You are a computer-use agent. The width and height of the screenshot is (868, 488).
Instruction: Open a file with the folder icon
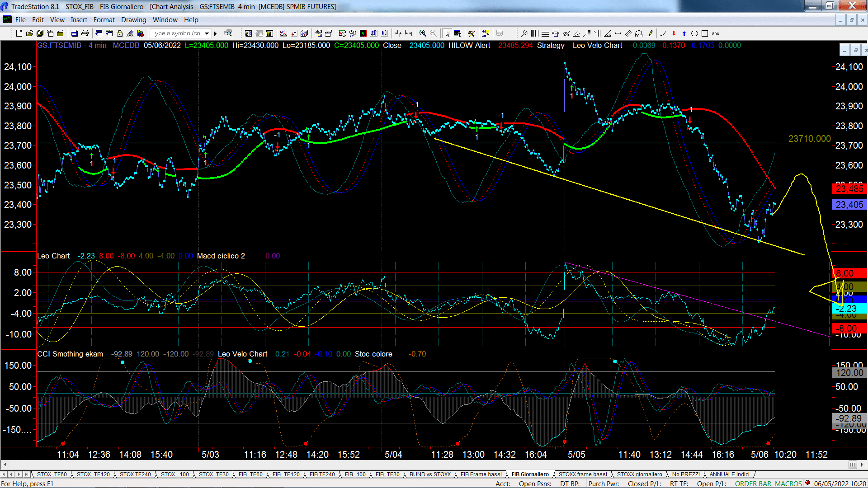coord(29,33)
